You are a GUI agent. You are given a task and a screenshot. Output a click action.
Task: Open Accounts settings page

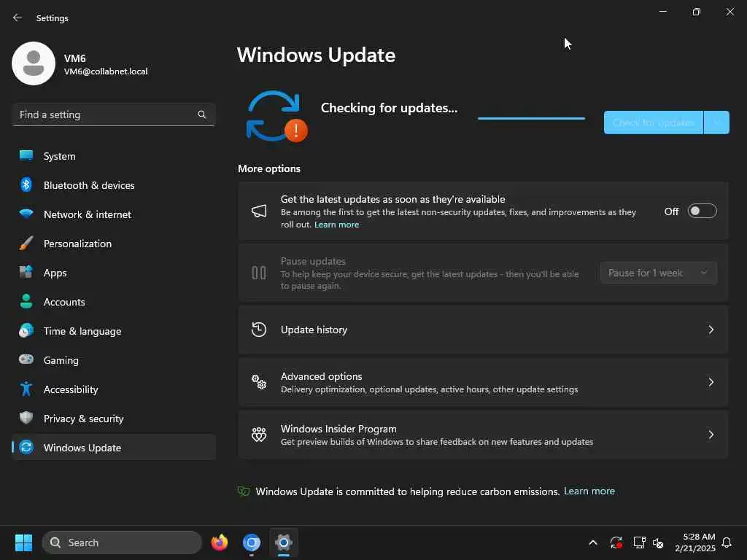tap(114, 302)
